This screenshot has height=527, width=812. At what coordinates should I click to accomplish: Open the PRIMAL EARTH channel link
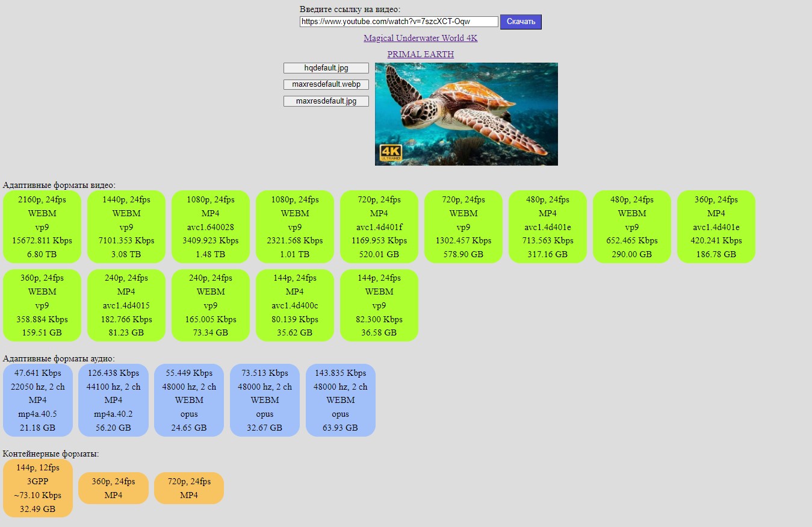[421, 54]
